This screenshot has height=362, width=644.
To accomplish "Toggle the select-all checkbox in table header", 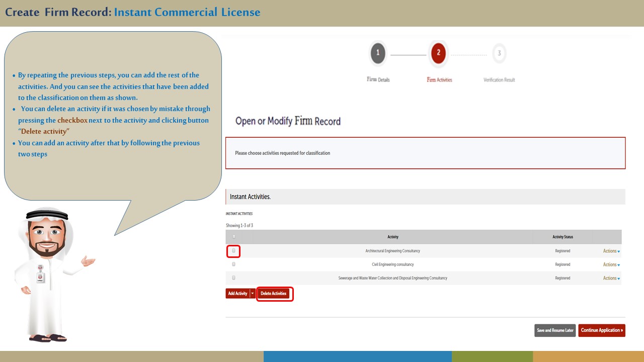I will click(233, 237).
